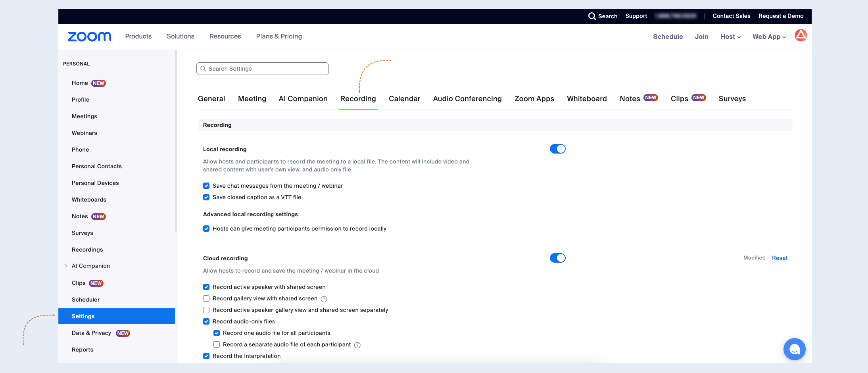The image size is (868, 373).
Task: Switch to the Surveys settings tab
Action: [732, 99]
